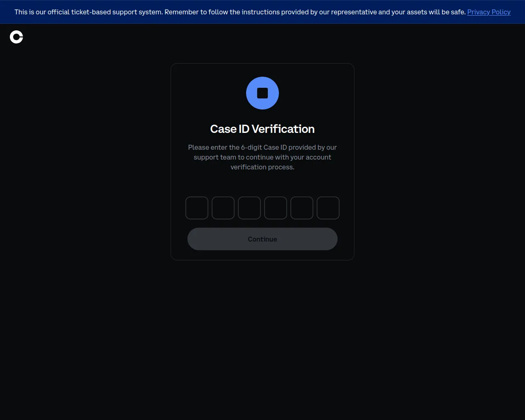
Task: Click the words Case ID in the heading
Action: click(230, 129)
